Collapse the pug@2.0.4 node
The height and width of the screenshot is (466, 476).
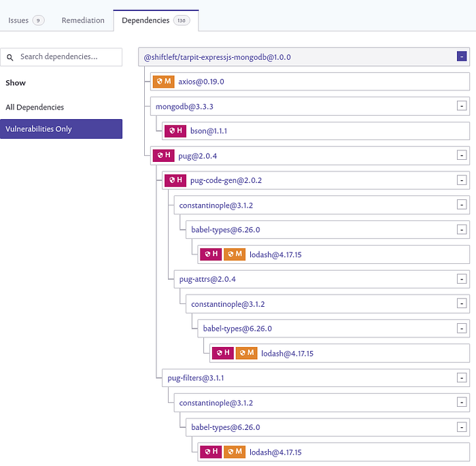coord(462,155)
